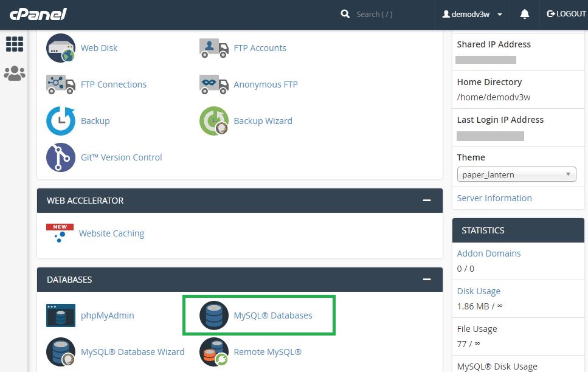Click the Last Login IP Address label
588x372 pixels.
pyautogui.click(x=500, y=120)
